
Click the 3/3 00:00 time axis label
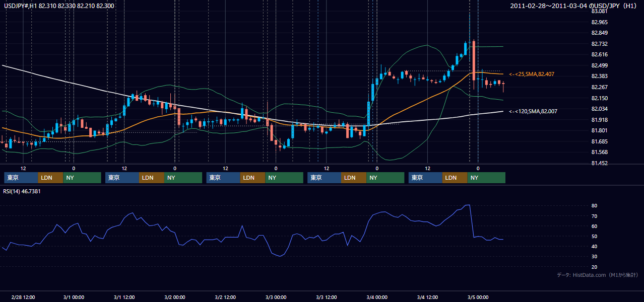[276, 297]
